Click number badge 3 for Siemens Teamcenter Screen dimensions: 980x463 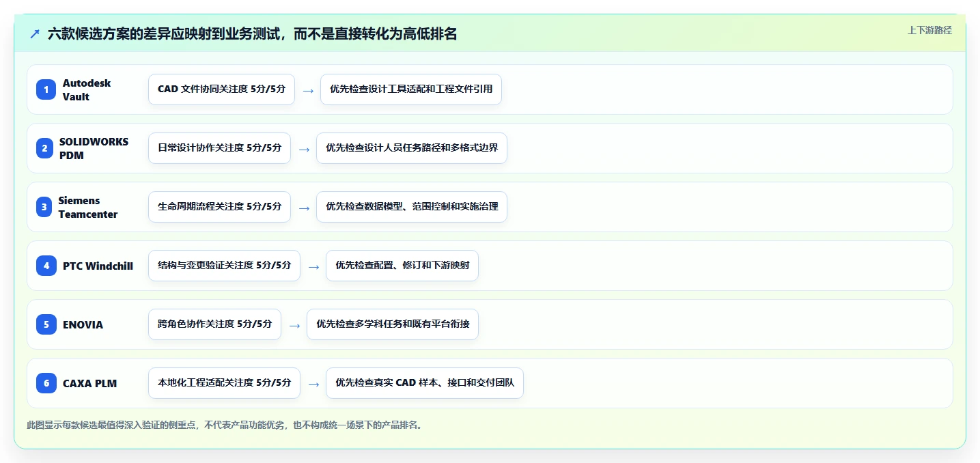(x=44, y=207)
